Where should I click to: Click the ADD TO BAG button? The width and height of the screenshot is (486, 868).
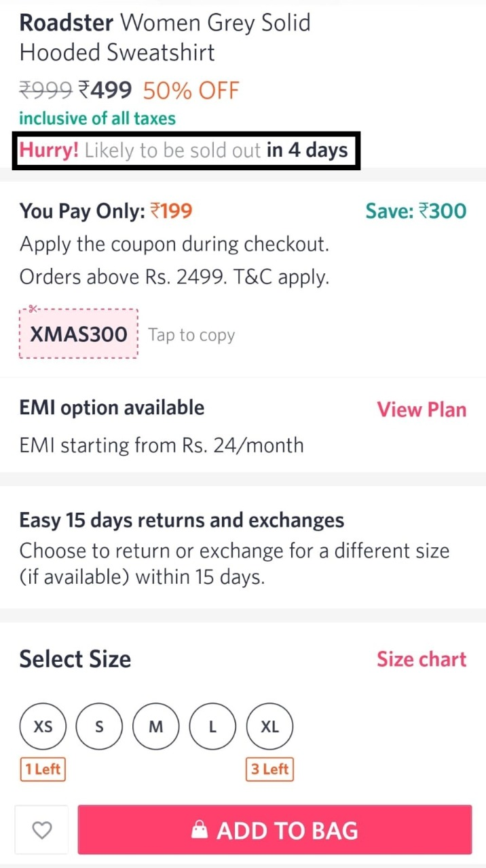click(275, 830)
